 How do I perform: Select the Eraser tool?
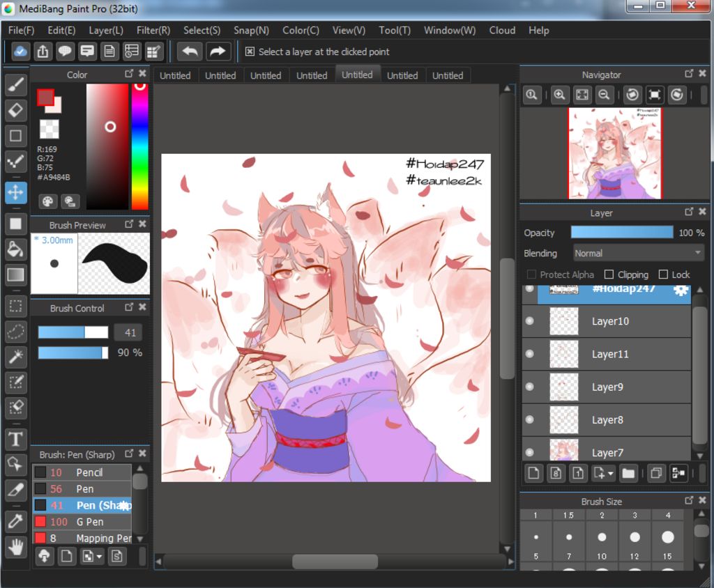click(x=16, y=110)
